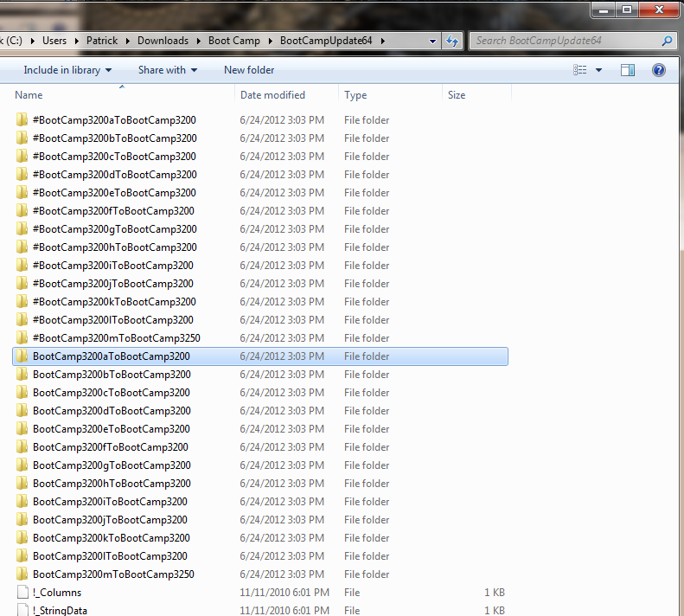Expand arrow after Boot Camp breadcrumb

pos(270,41)
